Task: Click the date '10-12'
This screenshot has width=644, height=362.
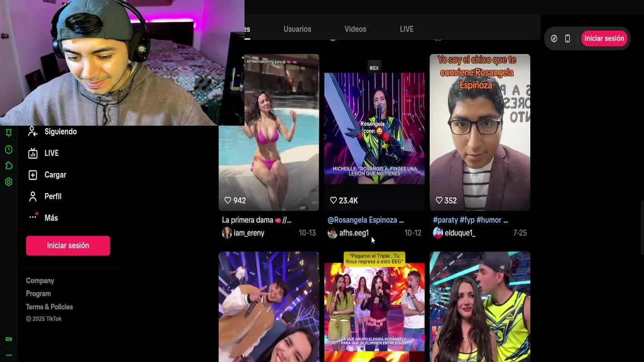Action: pyautogui.click(x=413, y=233)
